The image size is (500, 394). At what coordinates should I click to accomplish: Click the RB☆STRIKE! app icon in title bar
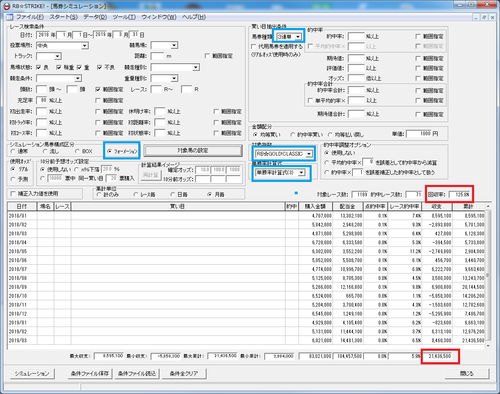tap(7, 6)
